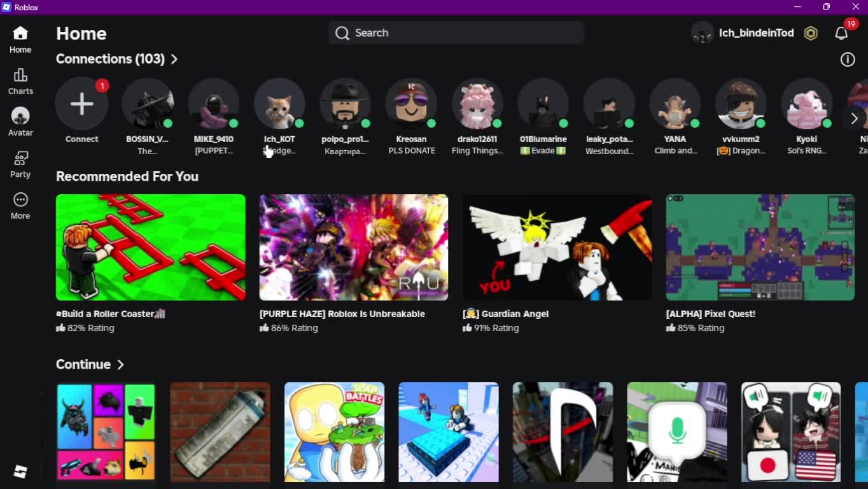Open Connections (103) heading link
Viewport: 868px width, 489px height.
110,59
